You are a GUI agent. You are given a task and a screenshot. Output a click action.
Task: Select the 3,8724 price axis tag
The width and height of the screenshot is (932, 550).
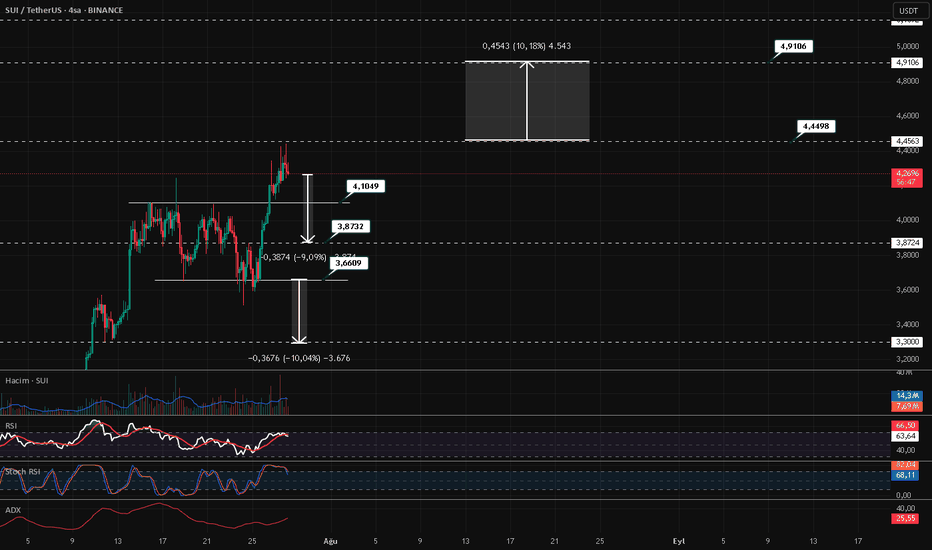(907, 243)
